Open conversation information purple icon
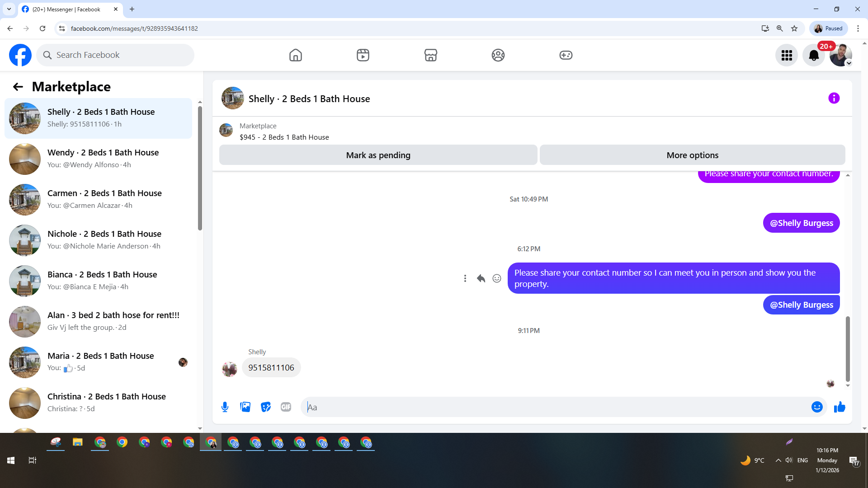868x488 pixels. (834, 98)
